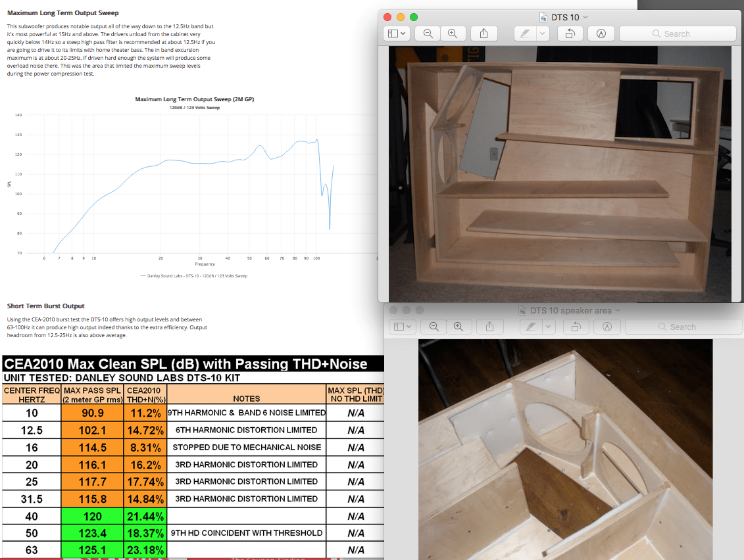Click 102.1 max pass SPL cell
This screenshot has width=744, height=560.
click(x=93, y=430)
